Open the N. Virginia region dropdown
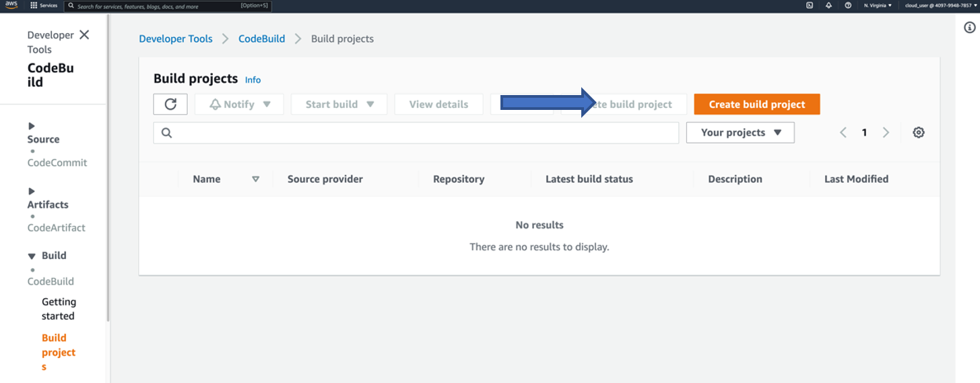Viewport: 980px width, 383px height. coord(878,5)
